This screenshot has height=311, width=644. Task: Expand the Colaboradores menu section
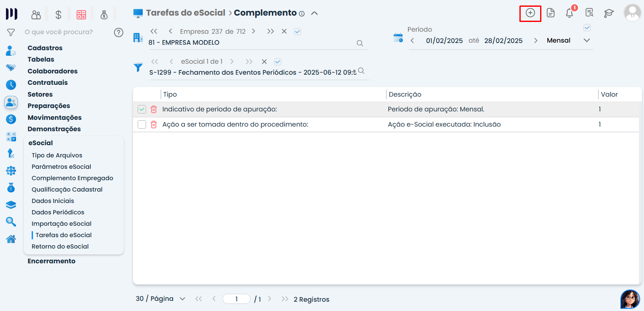(53, 71)
